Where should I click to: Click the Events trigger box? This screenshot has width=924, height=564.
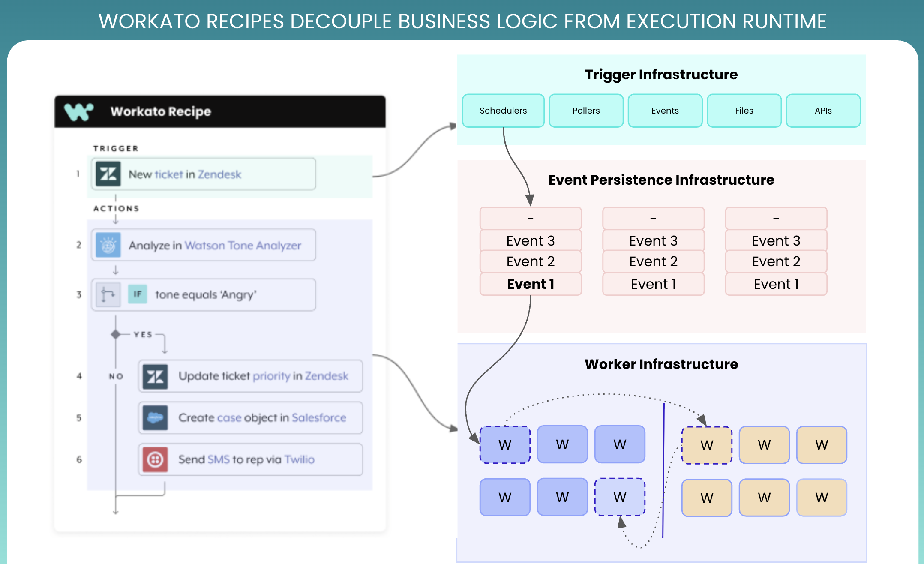pyautogui.click(x=665, y=111)
